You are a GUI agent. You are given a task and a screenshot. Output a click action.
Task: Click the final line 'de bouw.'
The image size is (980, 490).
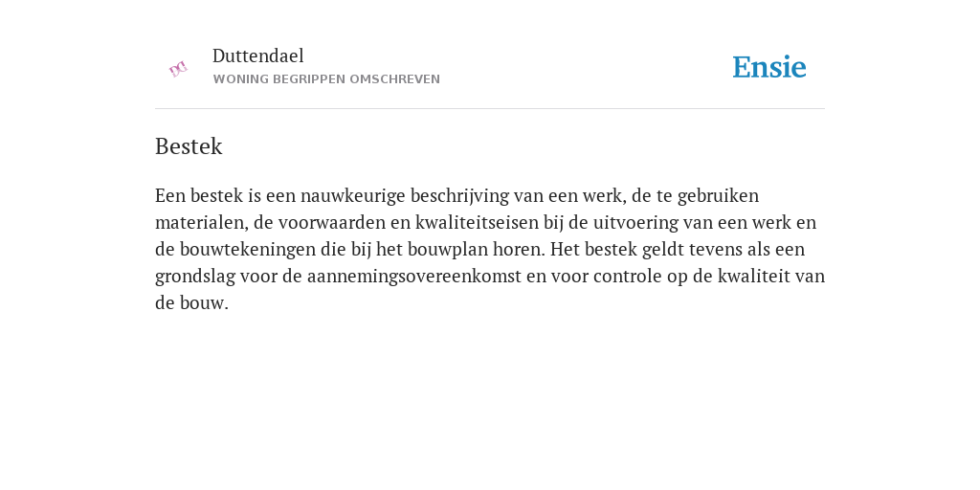[191, 303]
